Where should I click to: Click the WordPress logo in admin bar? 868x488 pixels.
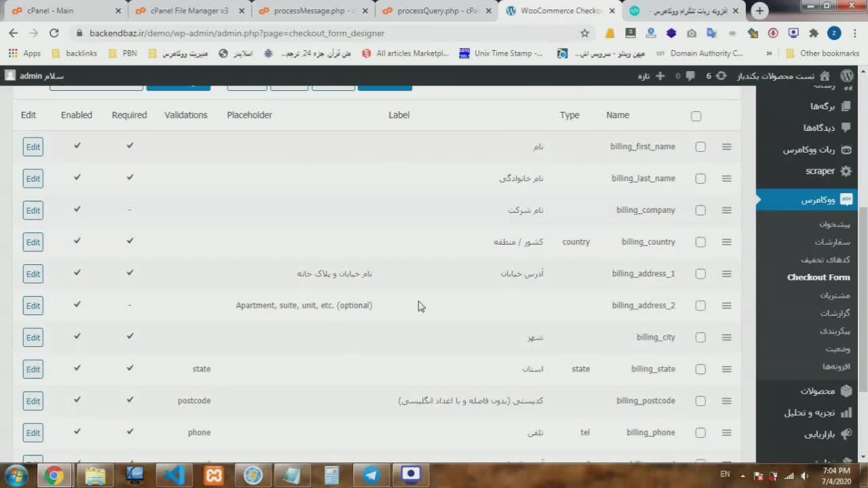tap(847, 76)
